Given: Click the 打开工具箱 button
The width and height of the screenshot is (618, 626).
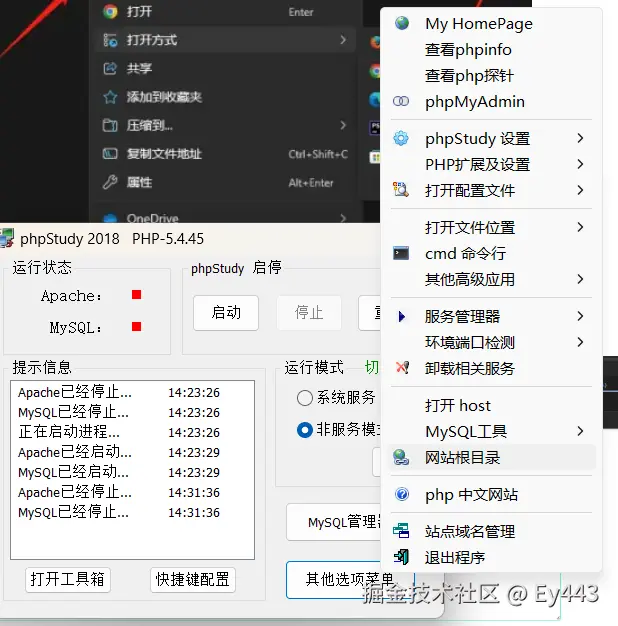Looking at the screenshot, I should click(x=67, y=579).
